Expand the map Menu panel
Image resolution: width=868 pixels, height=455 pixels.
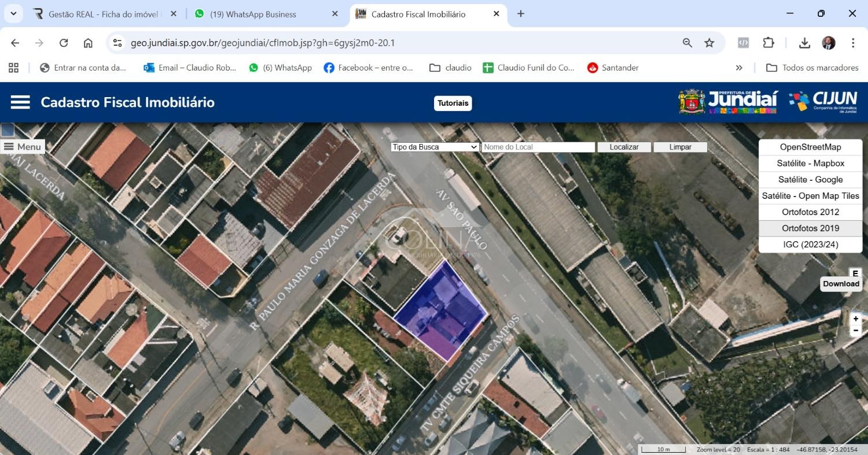click(23, 147)
